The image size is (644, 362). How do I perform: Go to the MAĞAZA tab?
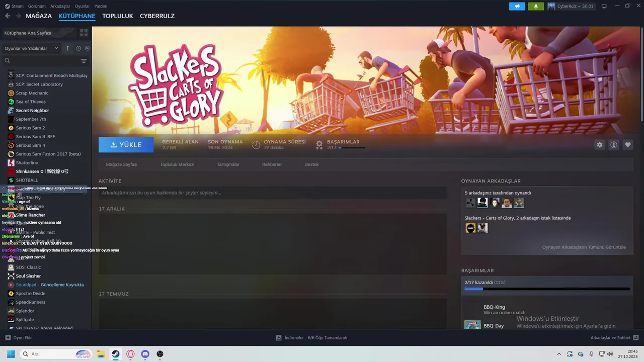39,16
